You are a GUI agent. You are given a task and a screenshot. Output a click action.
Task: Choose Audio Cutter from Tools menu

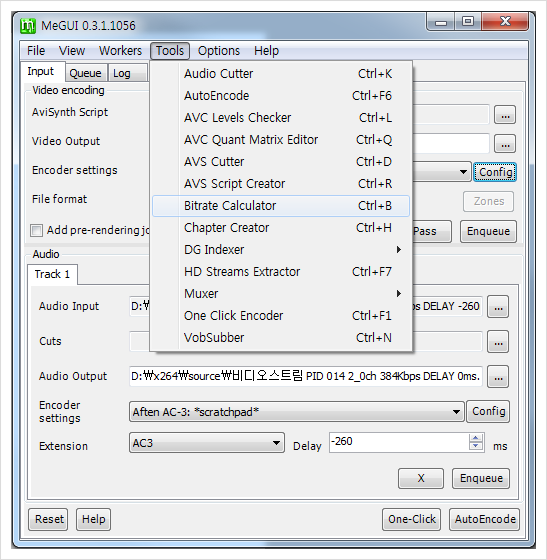tap(281, 74)
